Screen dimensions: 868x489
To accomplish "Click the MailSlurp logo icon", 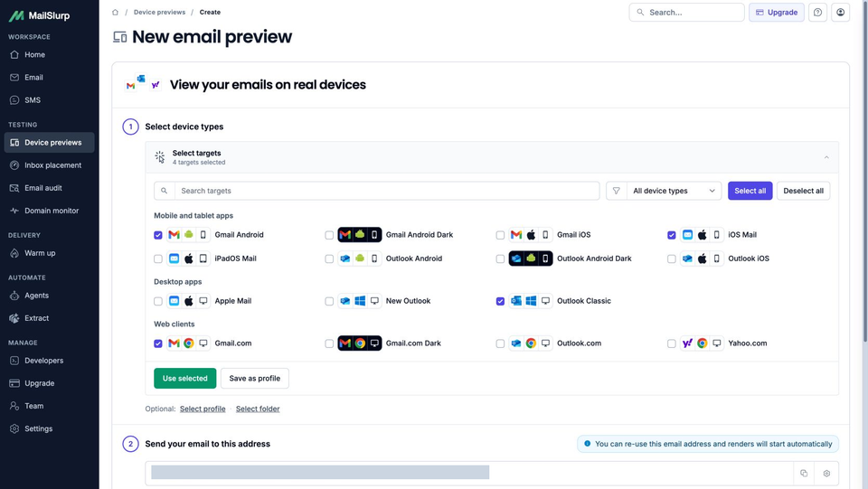I will [x=16, y=15].
